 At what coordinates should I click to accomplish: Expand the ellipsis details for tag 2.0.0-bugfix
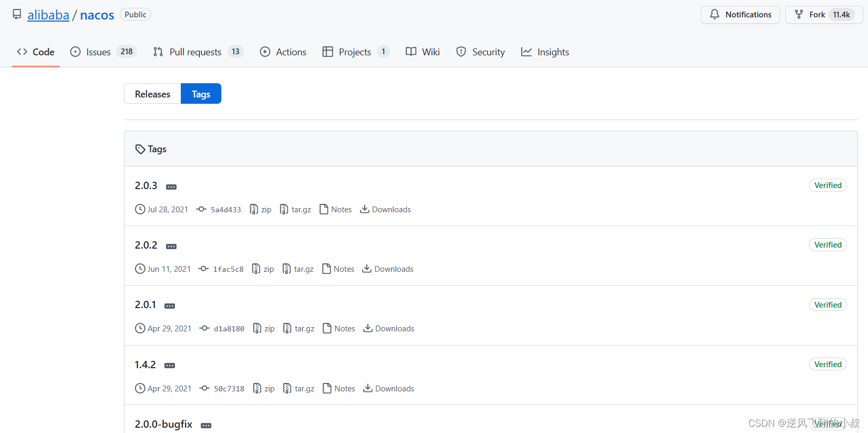coord(206,426)
